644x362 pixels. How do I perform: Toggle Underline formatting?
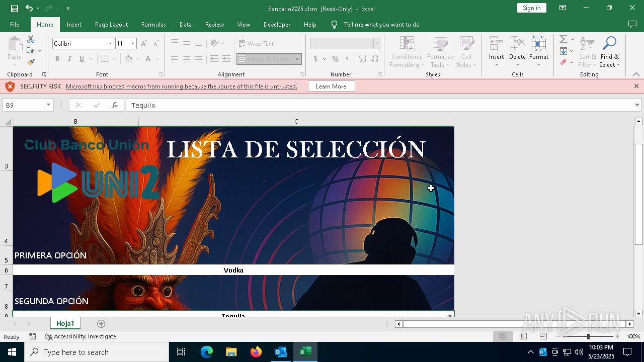click(82, 59)
